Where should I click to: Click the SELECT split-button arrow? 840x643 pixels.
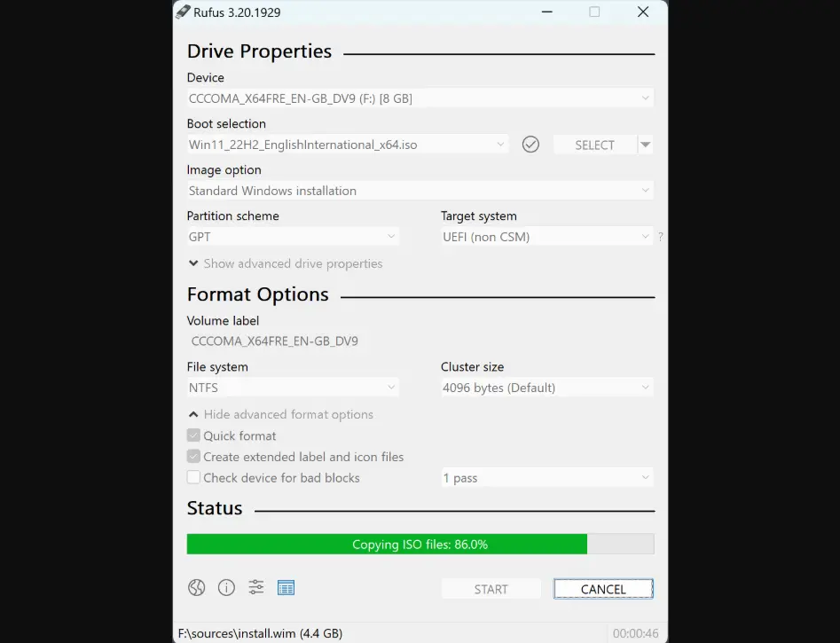(646, 145)
